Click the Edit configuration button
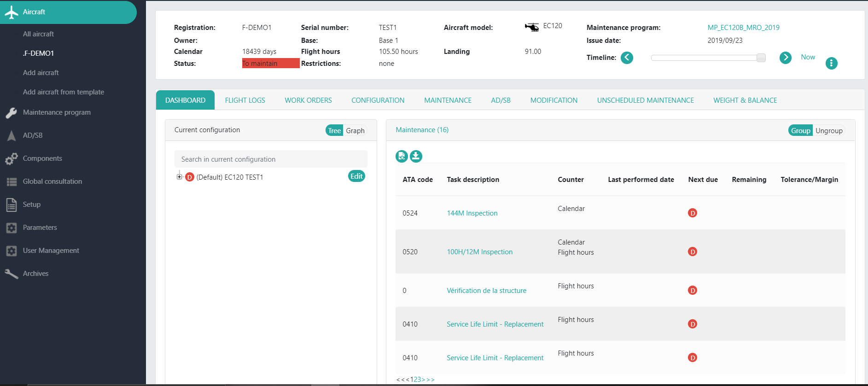 point(356,176)
